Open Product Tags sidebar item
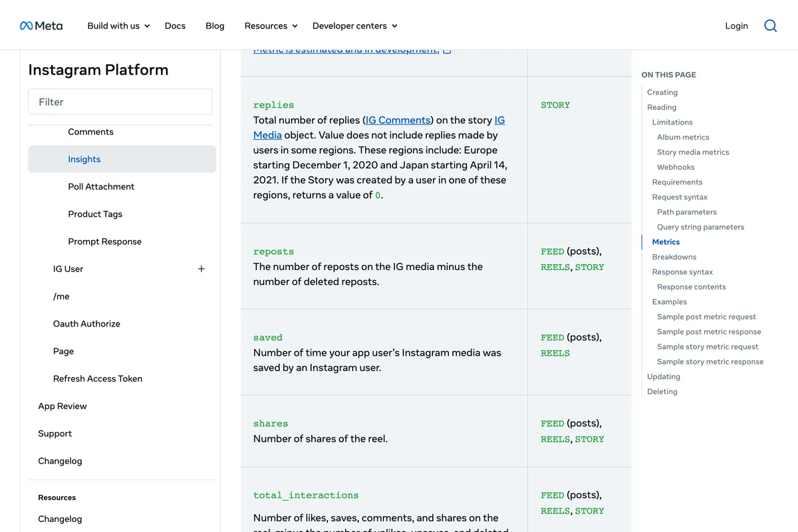This screenshot has width=798, height=532. [x=95, y=214]
